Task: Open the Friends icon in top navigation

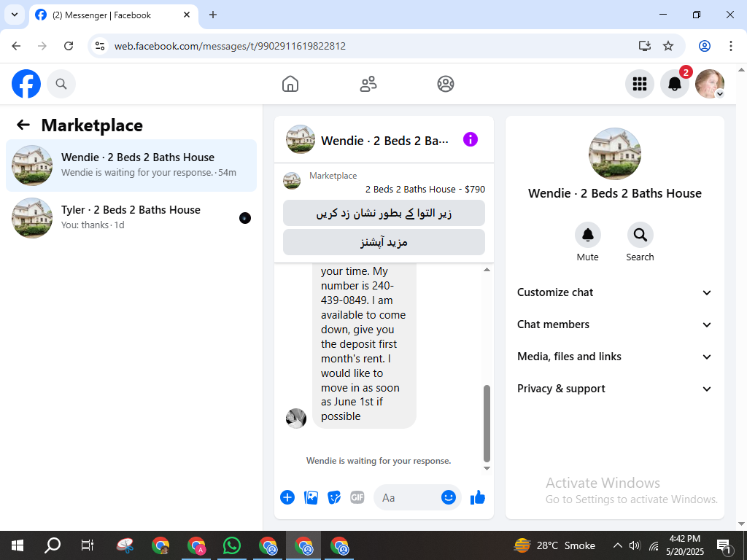Action: 368,84
